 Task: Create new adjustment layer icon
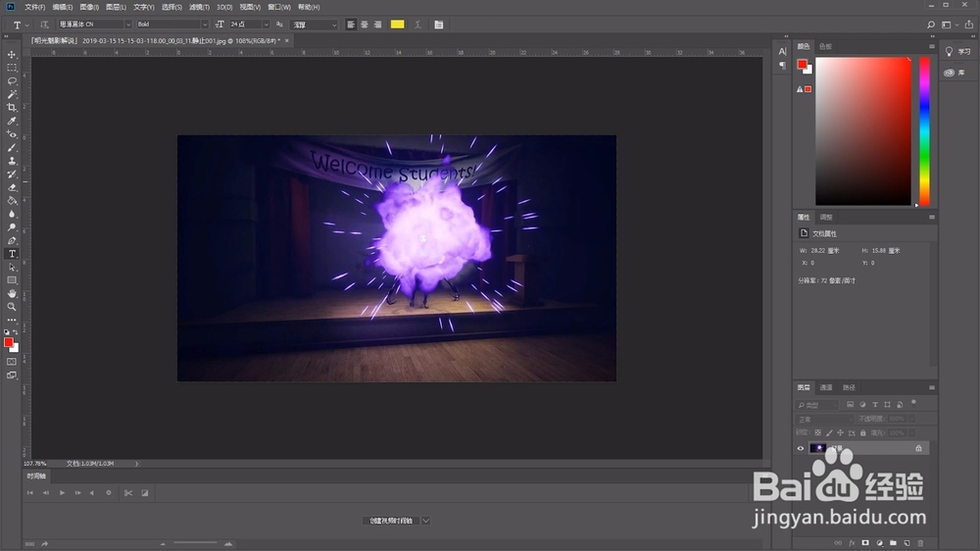tap(879, 543)
